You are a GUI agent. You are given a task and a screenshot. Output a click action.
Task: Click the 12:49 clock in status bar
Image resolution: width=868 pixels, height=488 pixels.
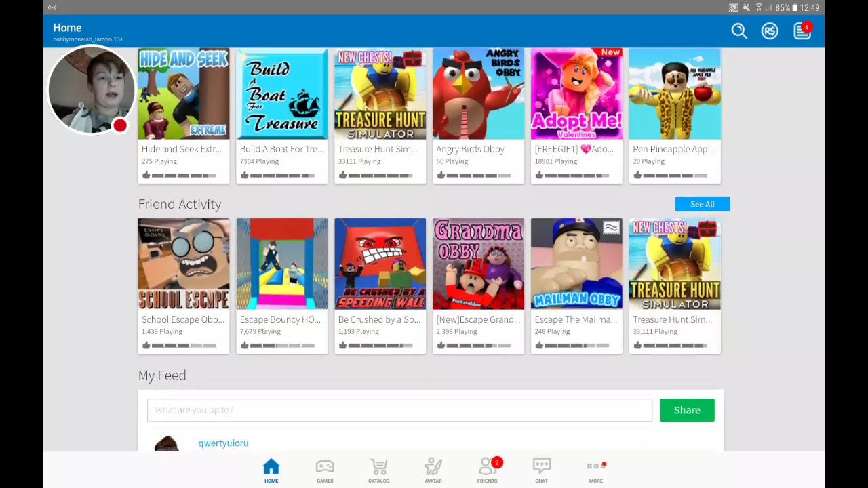point(810,7)
